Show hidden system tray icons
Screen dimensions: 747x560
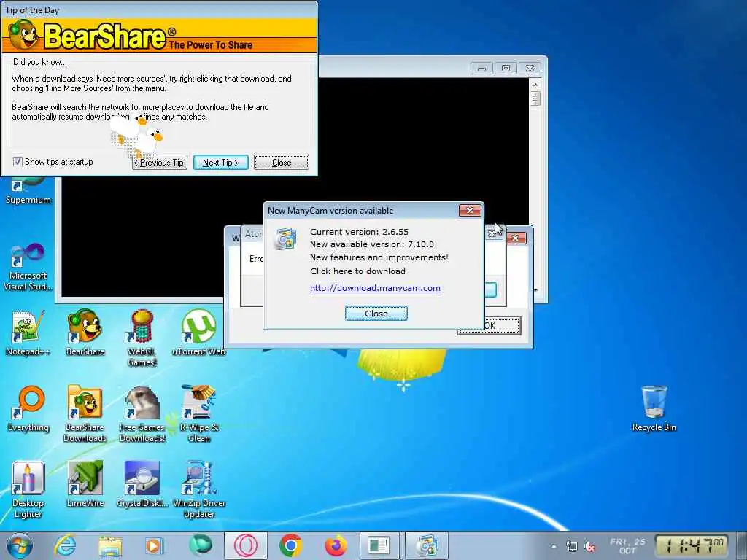(x=554, y=547)
